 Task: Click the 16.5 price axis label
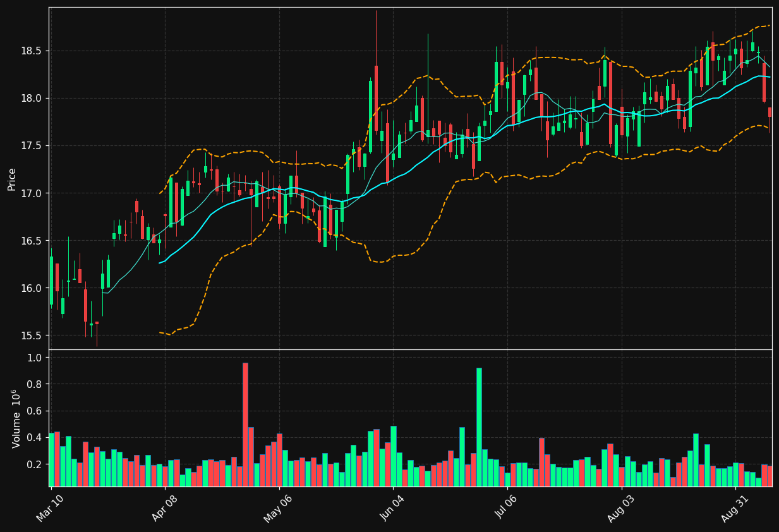coord(32,241)
